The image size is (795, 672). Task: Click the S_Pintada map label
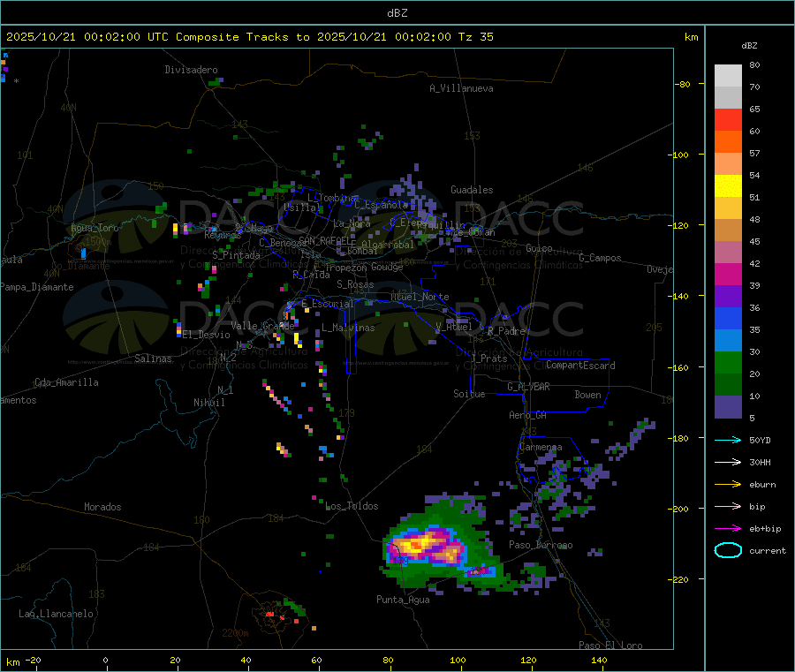(x=236, y=255)
